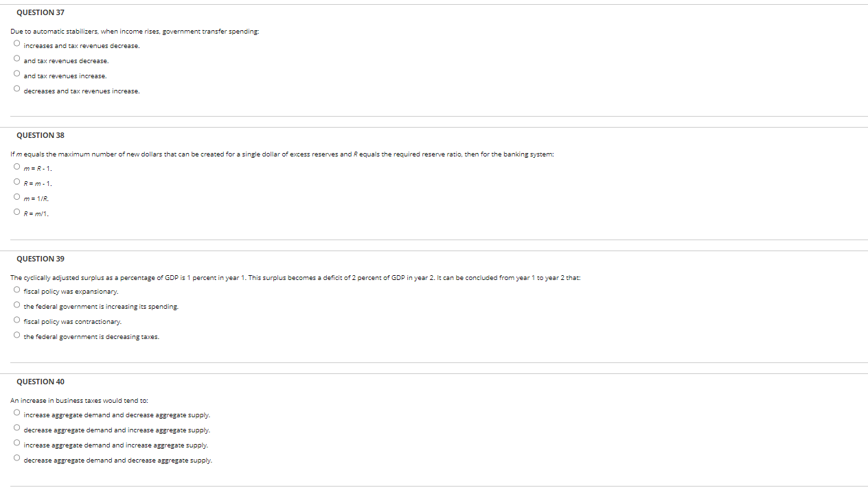Image resolution: width=868 pixels, height=490 pixels.
Task: Select 'decrease aggregate demand and decrease aggregate supply'
Action: coord(16,458)
